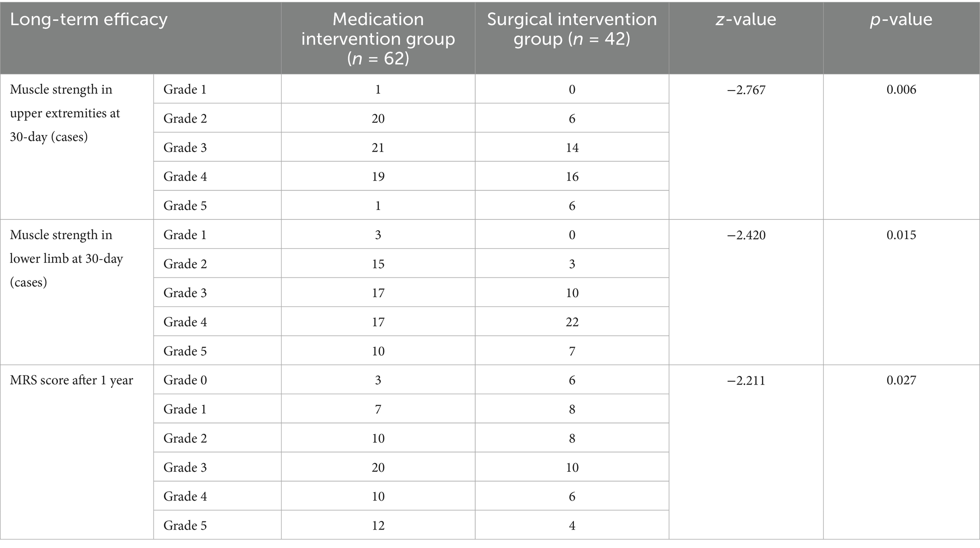This screenshot has width=980, height=548.
Task: Select the surgical group cell with value 14
Action: (x=572, y=148)
